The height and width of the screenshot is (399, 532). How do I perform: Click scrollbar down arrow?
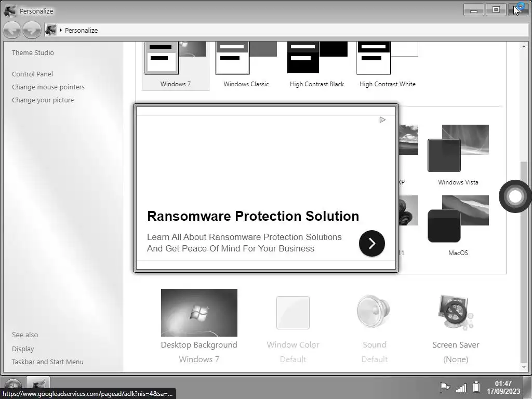(x=524, y=367)
